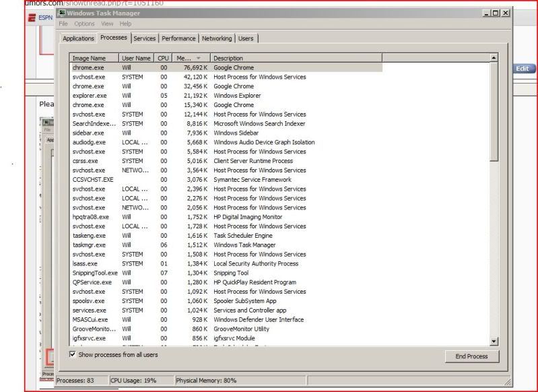Select the taskmgr.exe process

point(226,244)
